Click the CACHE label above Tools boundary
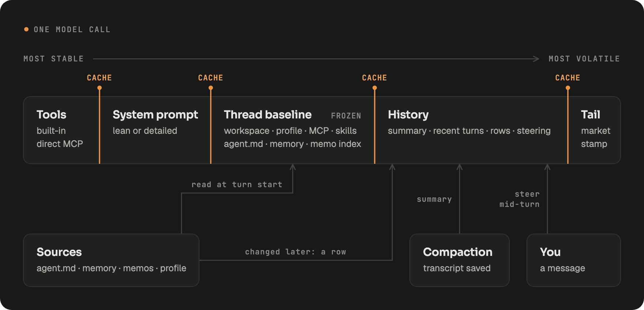The width and height of the screenshot is (644, 310). point(99,78)
